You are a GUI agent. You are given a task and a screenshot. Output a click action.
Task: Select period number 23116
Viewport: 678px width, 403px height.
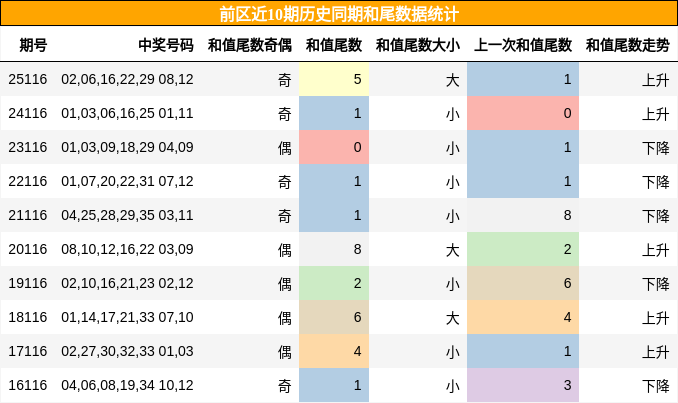click(x=28, y=147)
